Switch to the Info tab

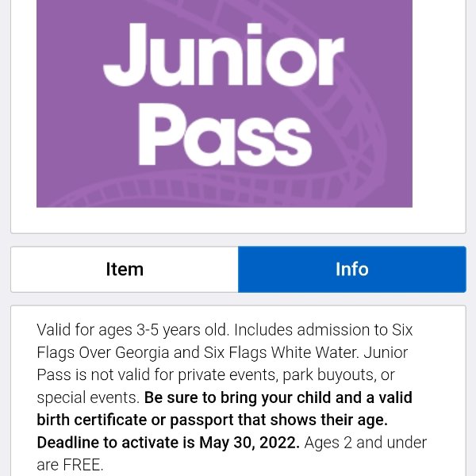(352, 269)
